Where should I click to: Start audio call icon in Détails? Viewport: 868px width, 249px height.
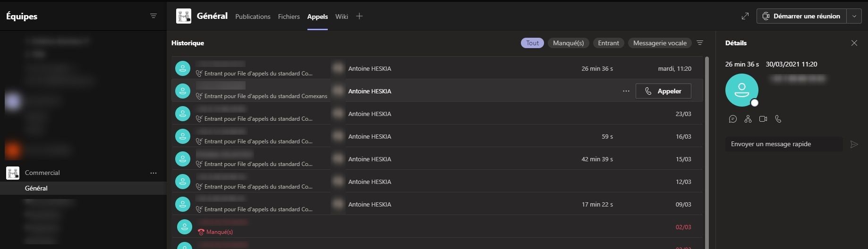click(x=778, y=119)
